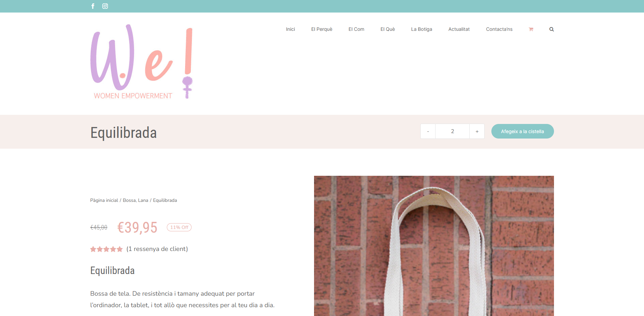Viewport: 644px width, 316px height.
Task: Follow Bossa breadcrumb category link
Action: point(129,201)
